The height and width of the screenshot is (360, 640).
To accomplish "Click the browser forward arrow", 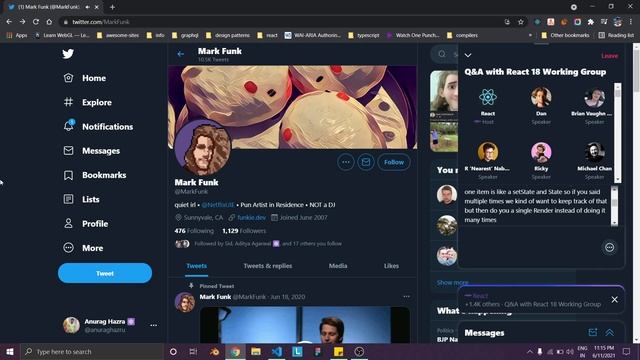I will point(22,22).
